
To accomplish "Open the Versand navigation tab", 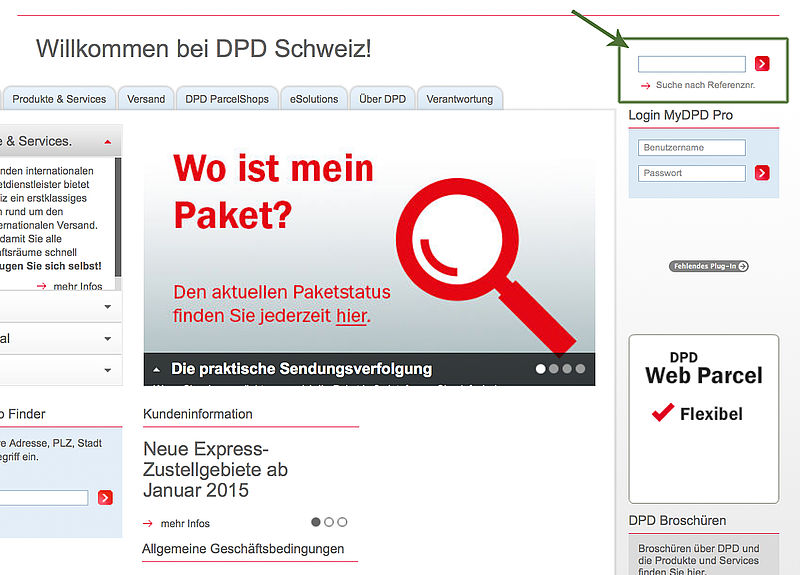I will pos(146,99).
